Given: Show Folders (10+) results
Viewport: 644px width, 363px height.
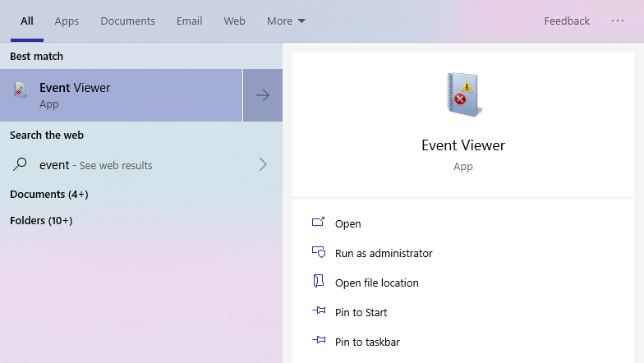Looking at the screenshot, I should 41,221.
